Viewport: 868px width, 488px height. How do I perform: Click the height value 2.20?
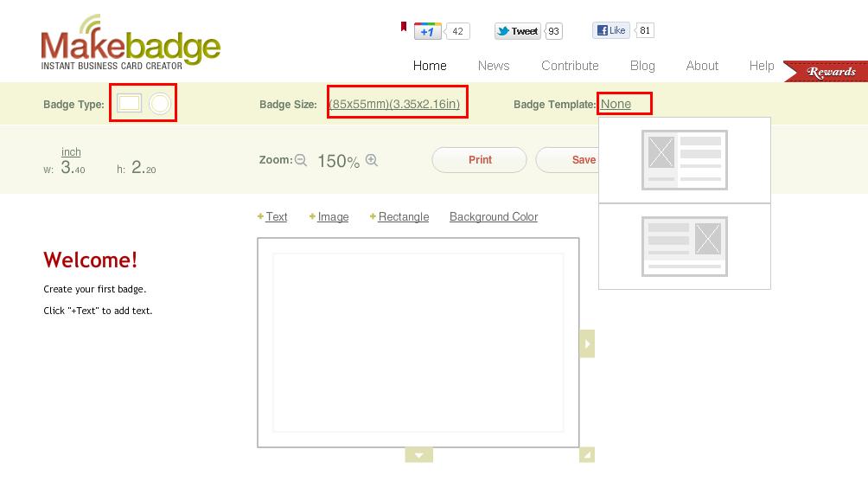tap(144, 167)
